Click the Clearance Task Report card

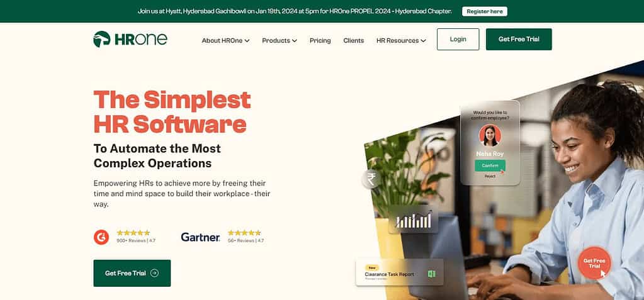click(400, 272)
